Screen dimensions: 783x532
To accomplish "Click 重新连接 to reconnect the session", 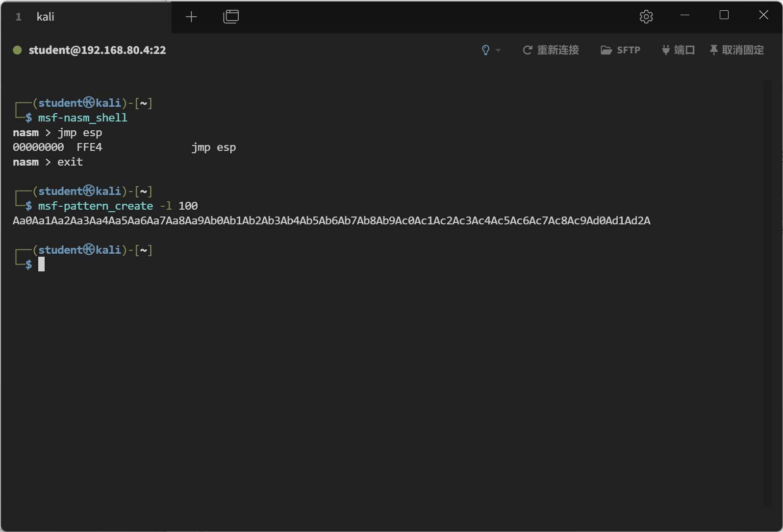I will click(x=551, y=50).
